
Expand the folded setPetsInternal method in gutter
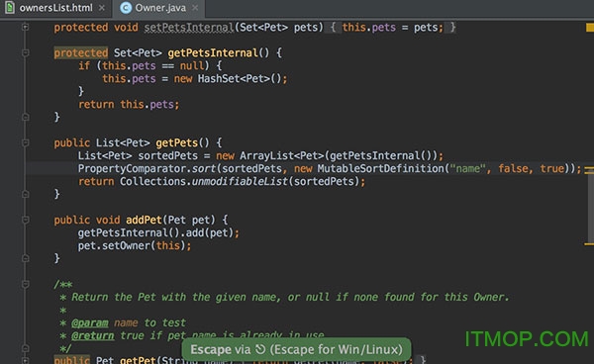[25, 27]
